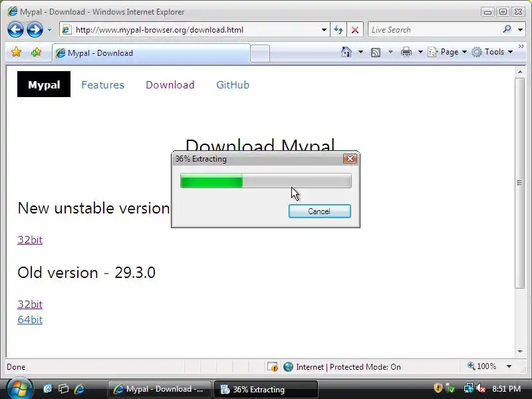Click the New unstable version heading
This screenshot has height=399, width=532.
coord(94,208)
